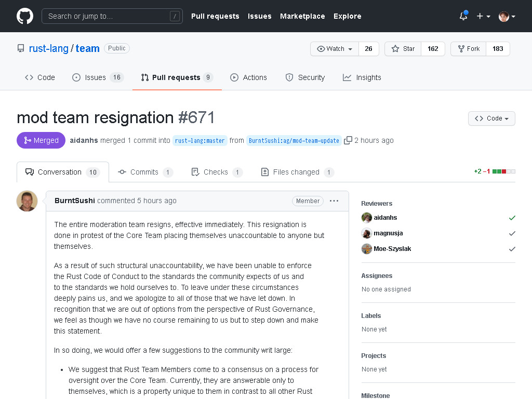View the 26 watchers count
Viewport: 532px width, 399px height.
(368, 49)
